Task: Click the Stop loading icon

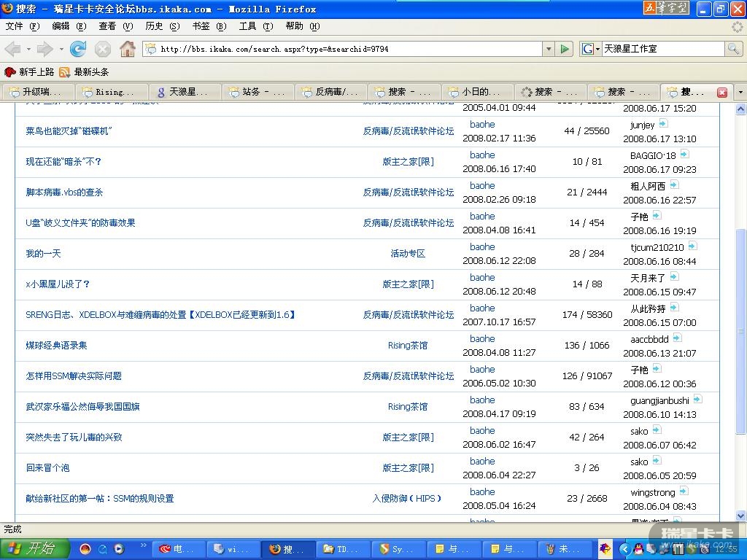Action: click(x=103, y=49)
